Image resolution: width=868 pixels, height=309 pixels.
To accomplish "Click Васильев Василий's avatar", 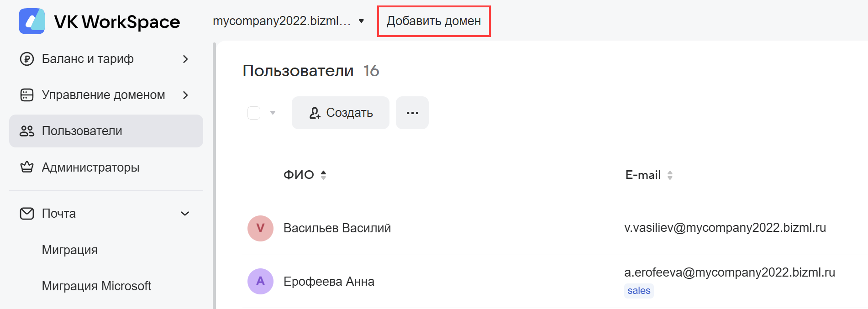I will (260, 228).
